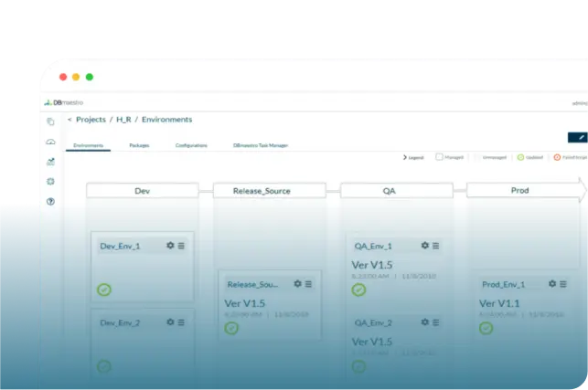Select the Release_Source stage header
The image size is (588, 390).
269,191
